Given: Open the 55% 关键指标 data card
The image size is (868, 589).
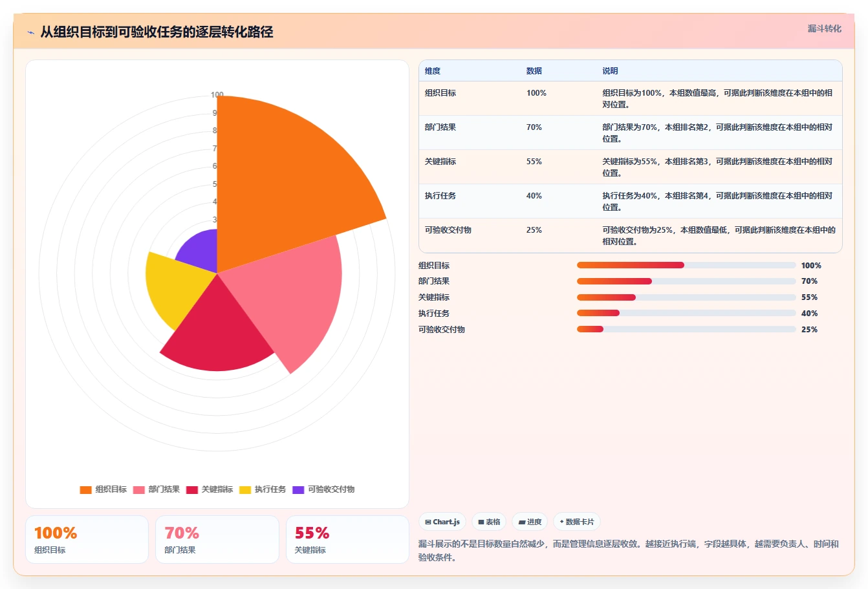Looking at the screenshot, I should (347, 539).
